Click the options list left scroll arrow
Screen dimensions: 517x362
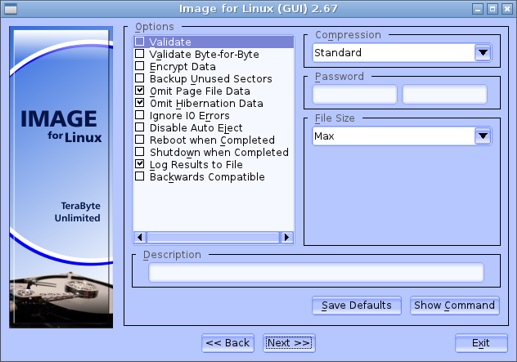tap(140, 237)
